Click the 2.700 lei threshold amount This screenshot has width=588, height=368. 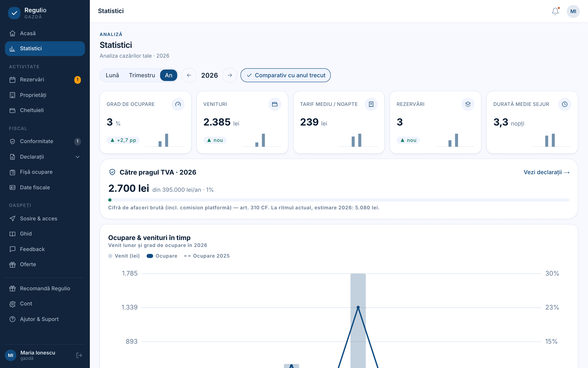(x=129, y=188)
